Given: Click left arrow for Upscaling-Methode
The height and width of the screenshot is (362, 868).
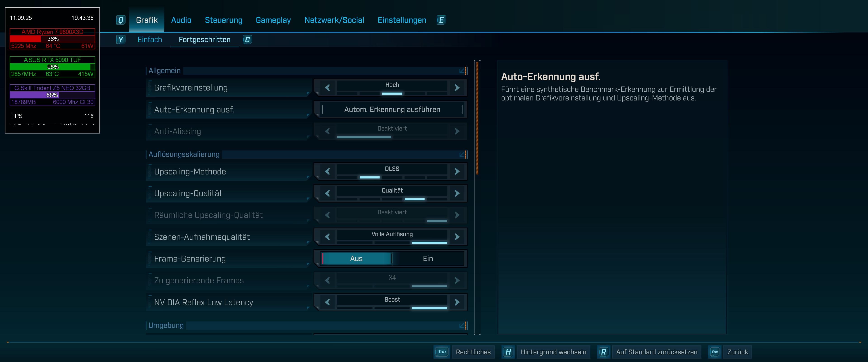Looking at the screenshot, I should tap(327, 171).
